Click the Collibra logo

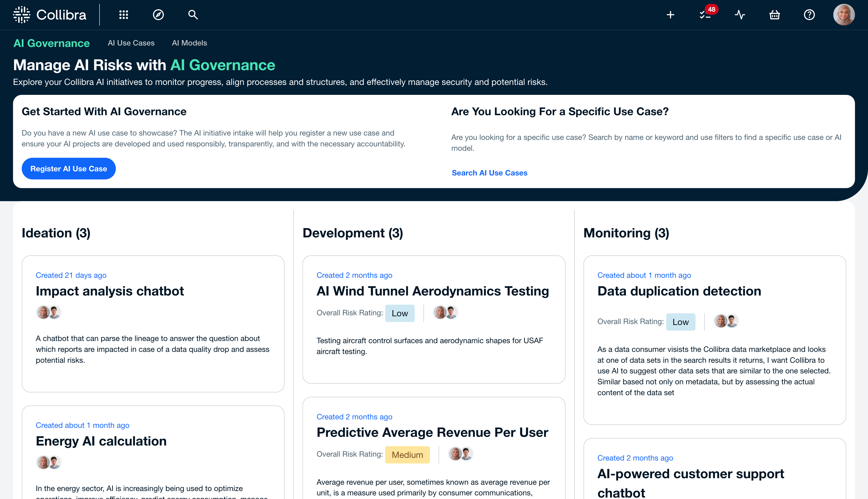coord(50,15)
